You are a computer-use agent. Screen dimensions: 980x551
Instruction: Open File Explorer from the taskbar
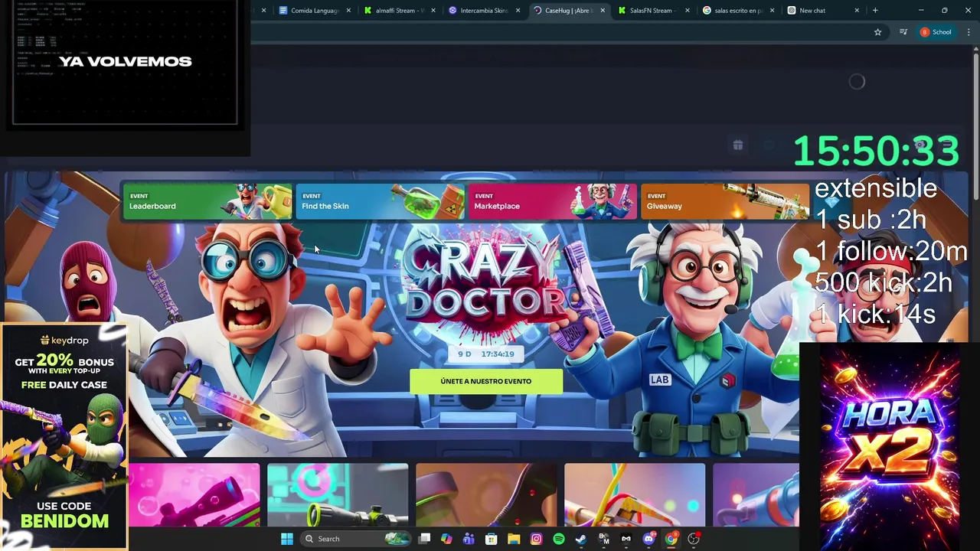tap(514, 539)
